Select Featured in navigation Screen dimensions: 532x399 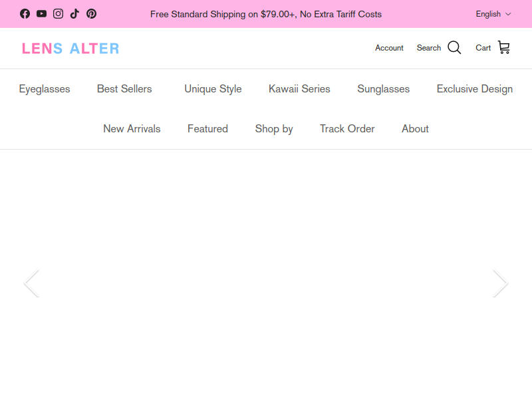point(207,129)
